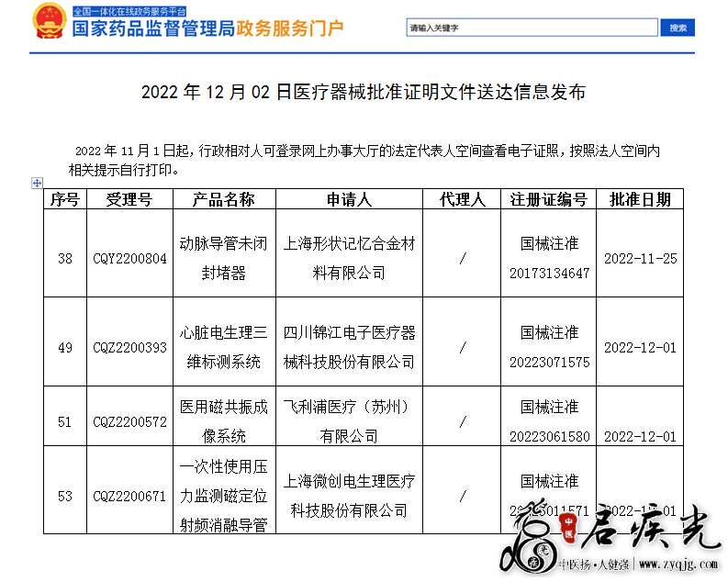Click acceptance number CQZ2200393

129,348
